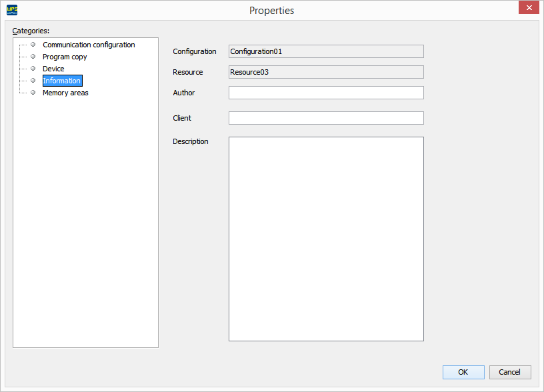Image resolution: width=544 pixels, height=392 pixels.
Task: Click the circle icon beside Device
Action: (x=32, y=68)
